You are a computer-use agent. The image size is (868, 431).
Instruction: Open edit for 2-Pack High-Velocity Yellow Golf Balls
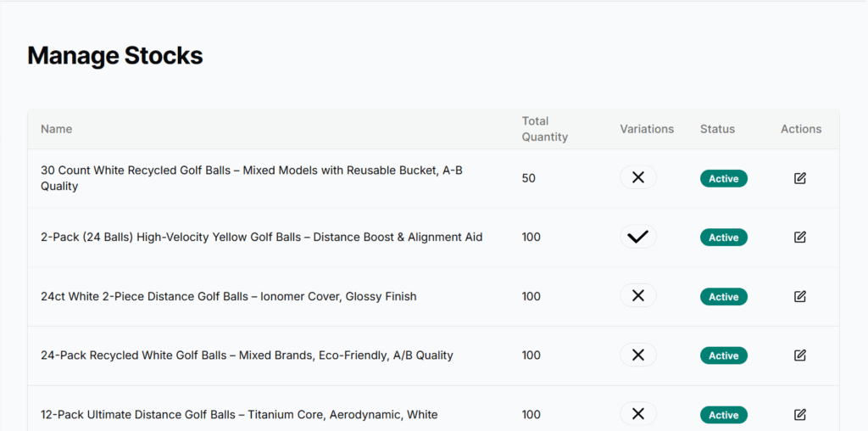tap(800, 238)
